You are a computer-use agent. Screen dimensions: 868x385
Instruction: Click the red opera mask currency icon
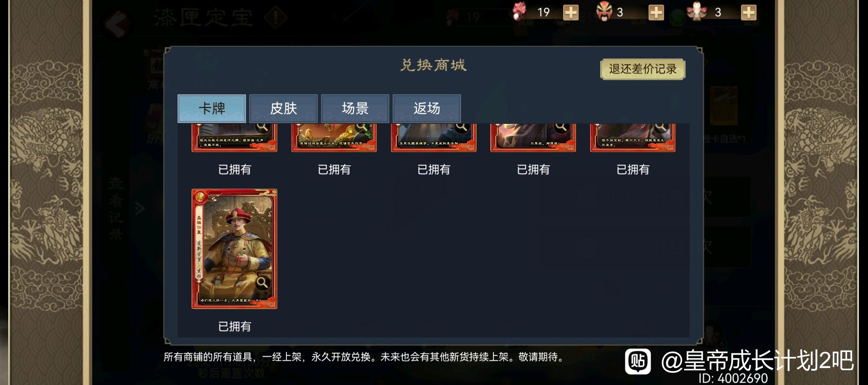tap(604, 11)
